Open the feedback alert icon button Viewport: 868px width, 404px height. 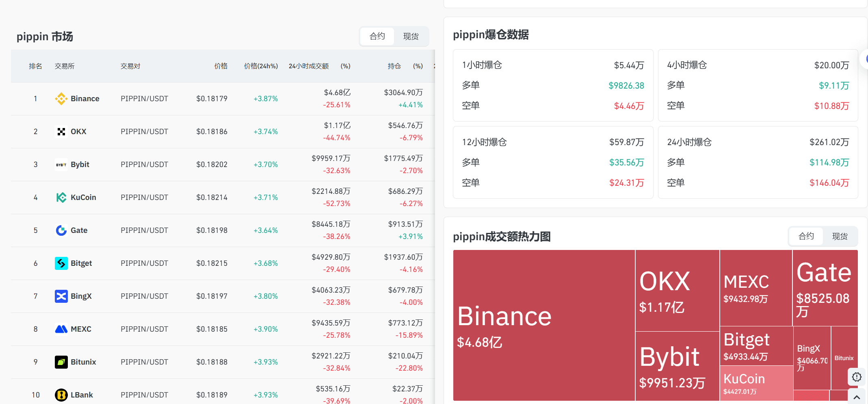tap(857, 377)
